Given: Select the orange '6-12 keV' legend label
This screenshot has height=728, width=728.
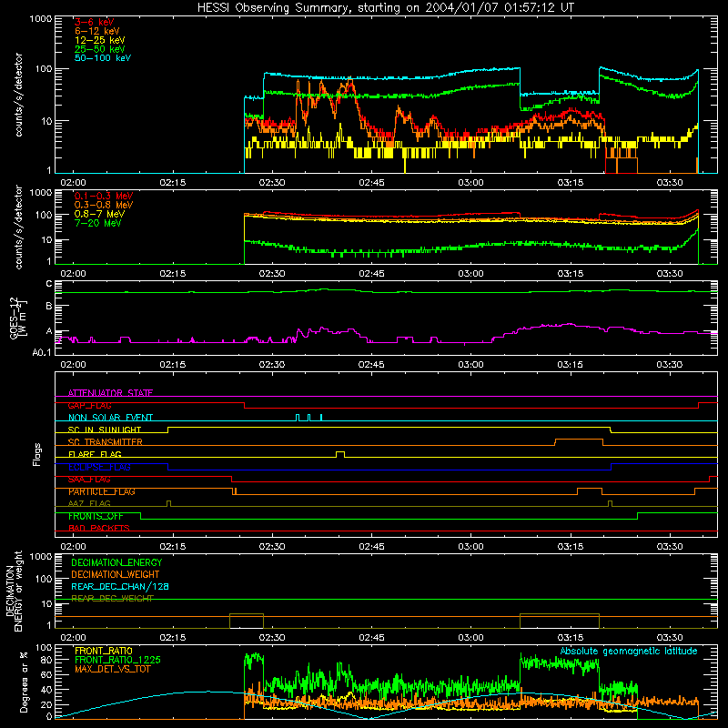Looking at the screenshot, I should (97, 31).
